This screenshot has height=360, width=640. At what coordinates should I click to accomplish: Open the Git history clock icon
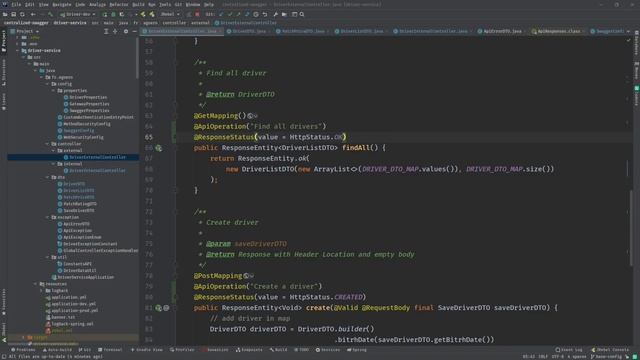click(x=256, y=14)
